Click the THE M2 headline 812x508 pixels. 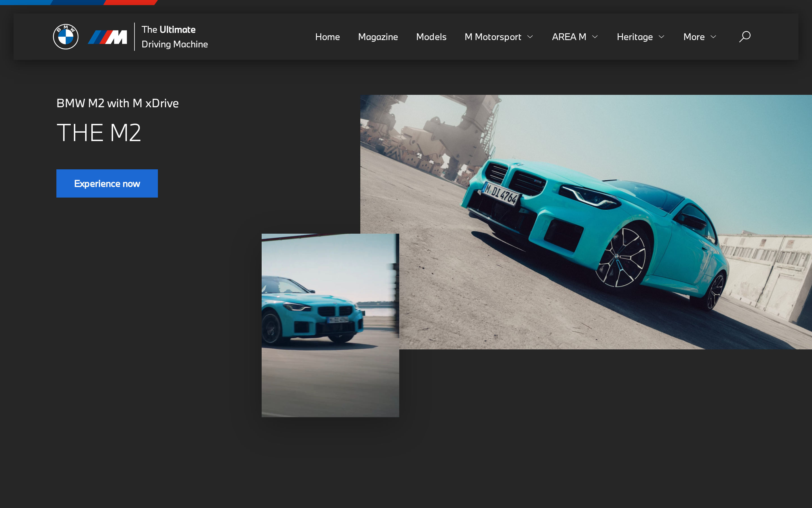click(x=99, y=133)
